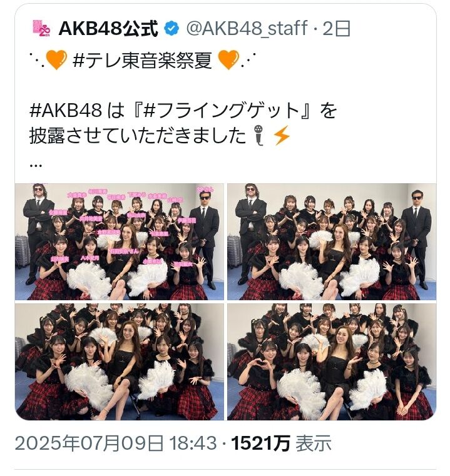450x476 pixels.
Task: Open bottom-left close-up group photo
Action: pos(120,362)
